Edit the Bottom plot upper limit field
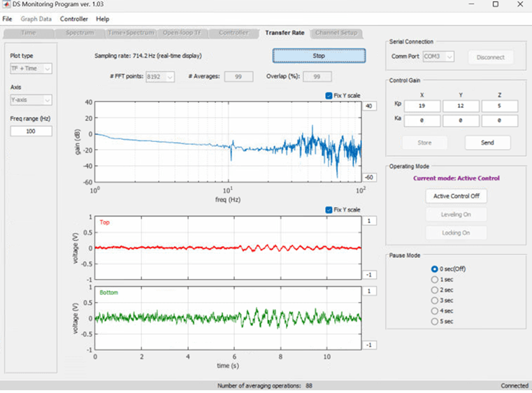The image size is (532, 393). pyautogui.click(x=370, y=291)
